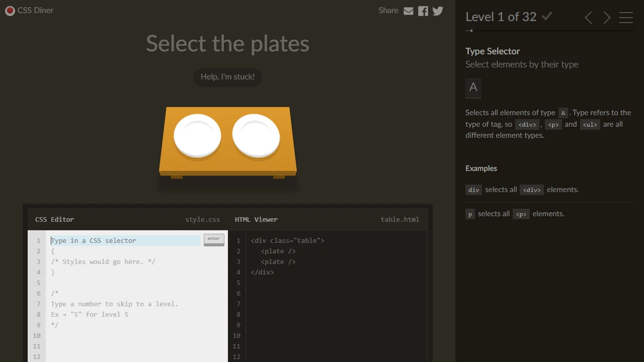Go to the next level with right arrow

(x=607, y=18)
